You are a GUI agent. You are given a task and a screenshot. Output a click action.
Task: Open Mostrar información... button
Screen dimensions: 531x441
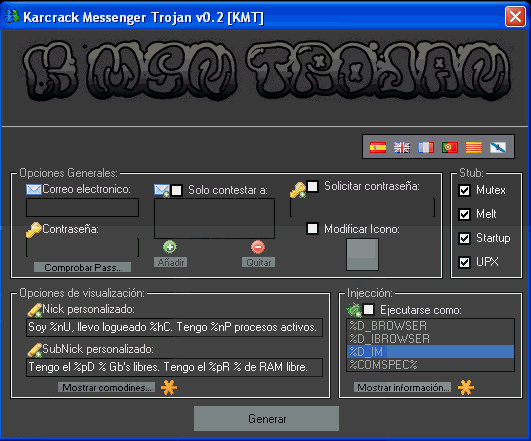pyautogui.click(x=402, y=387)
